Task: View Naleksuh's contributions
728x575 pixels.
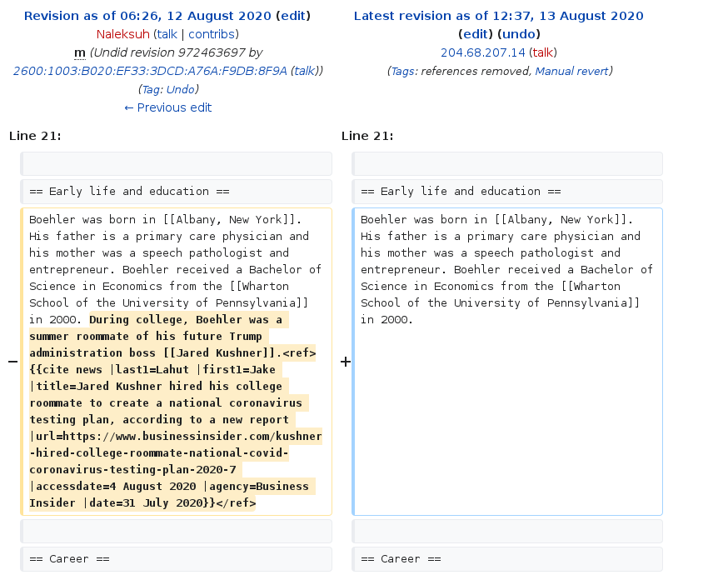Action: click(x=212, y=33)
